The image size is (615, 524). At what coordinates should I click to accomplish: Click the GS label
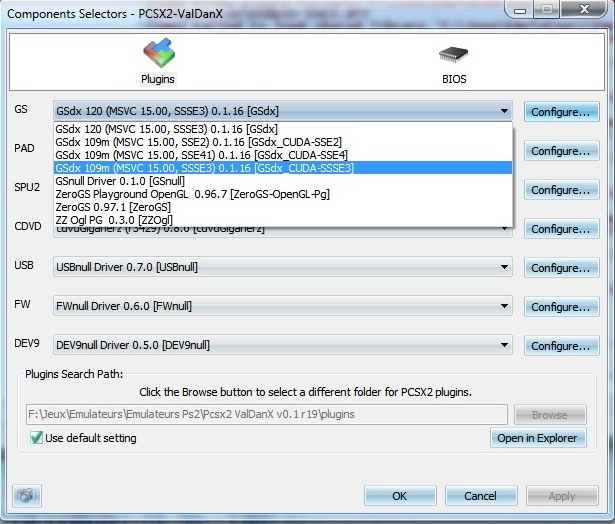(21, 109)
